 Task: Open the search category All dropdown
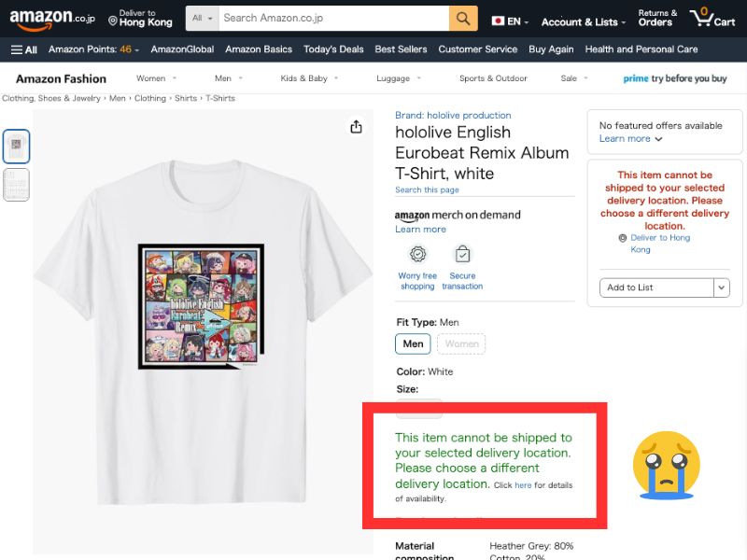tap(203, 18)
